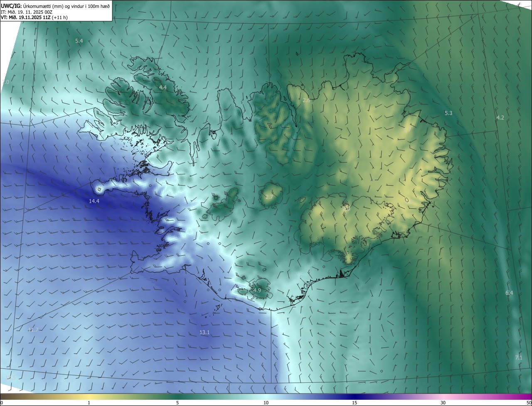Click the 13.1 value label south of Iceland
Screen dimensions: 532x406
pyautogui.click(x=204, y=333)
